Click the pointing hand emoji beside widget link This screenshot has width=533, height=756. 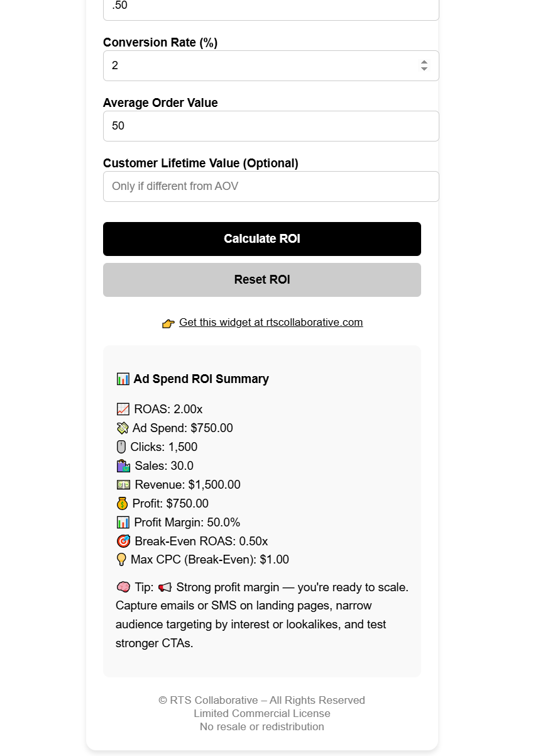coord(168,323)
